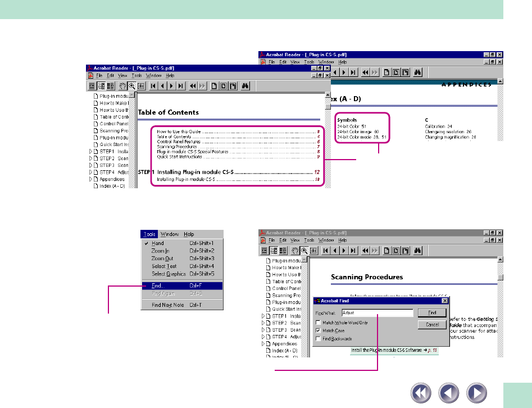Go to previous page in Table of Contents window
532x408 pixels.
point(162,86)
